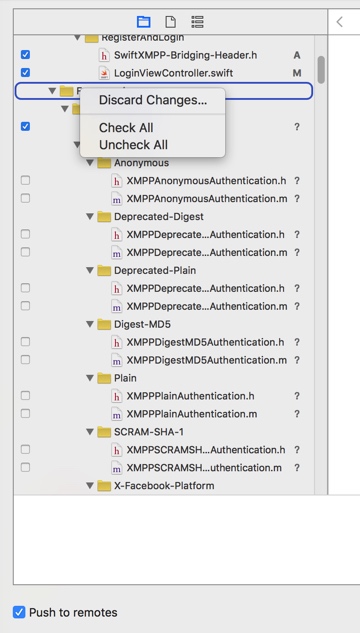Click XMPPPlainAuthentication.h header icon
The image size is (360, 633).
[117, 396]
